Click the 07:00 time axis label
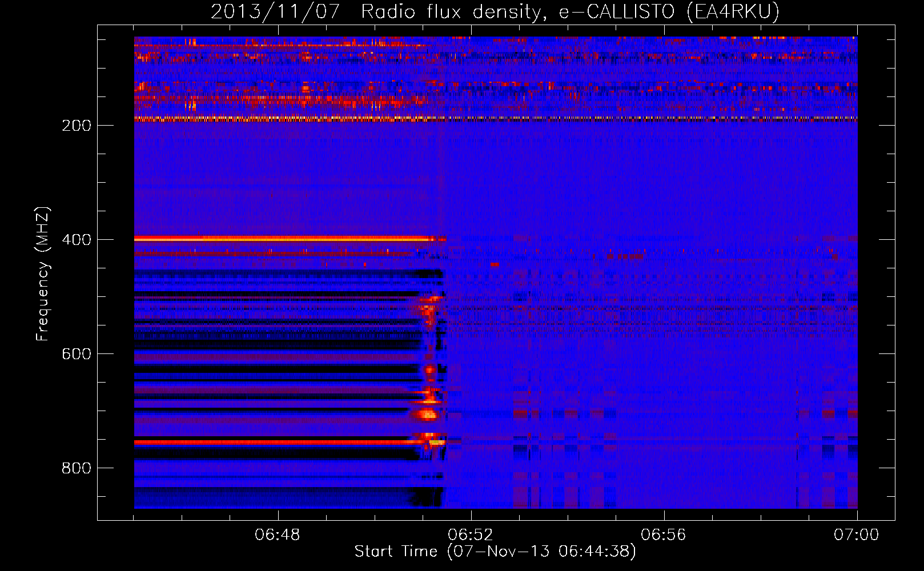This screenshot has height=571, width=924. (x=857, y=535)
